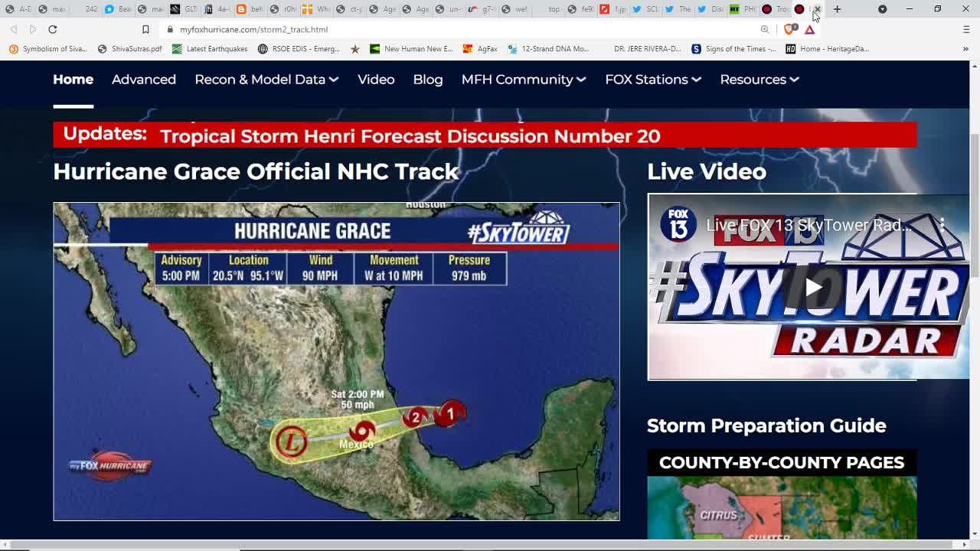Open ShivaSutras.pdf bookmark

point(129,49)
